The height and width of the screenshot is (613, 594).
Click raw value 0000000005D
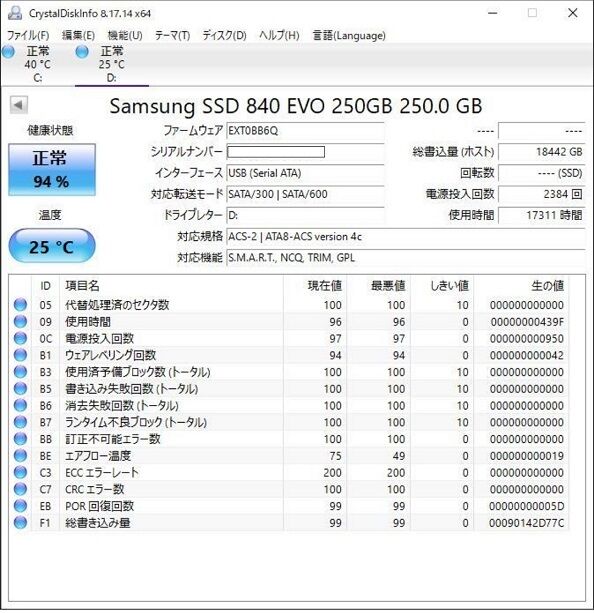(x=527, y=506)
